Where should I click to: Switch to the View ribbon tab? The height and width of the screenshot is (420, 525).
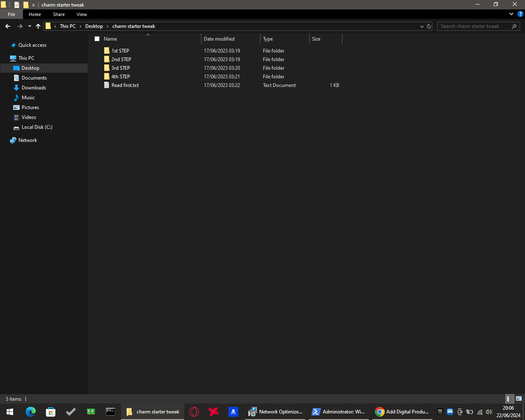coord(82,14)
